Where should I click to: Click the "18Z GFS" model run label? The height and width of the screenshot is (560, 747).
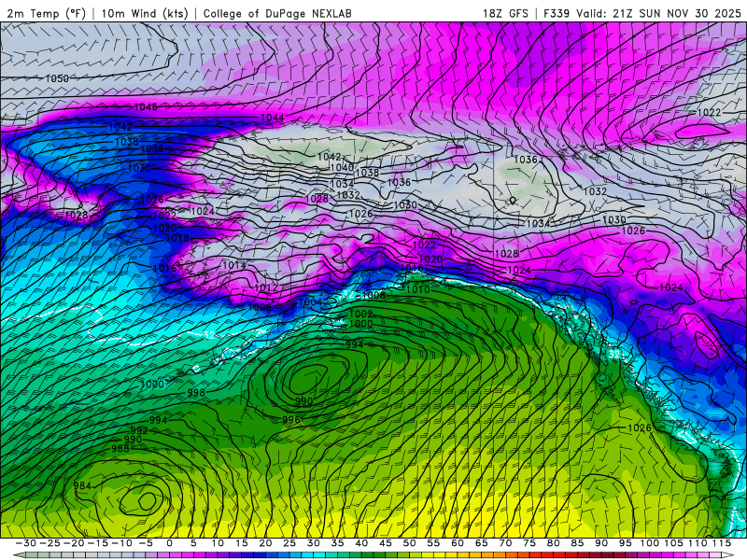tap(505, 13)
